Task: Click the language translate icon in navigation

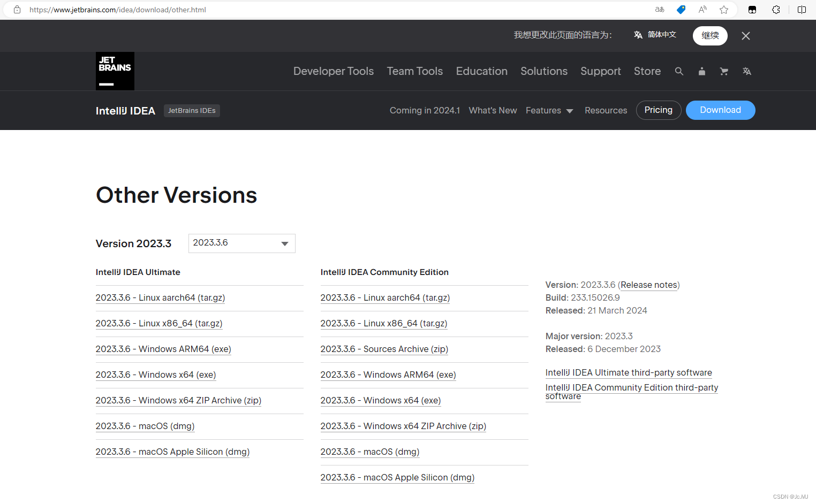Action: (x=747, y=71)
